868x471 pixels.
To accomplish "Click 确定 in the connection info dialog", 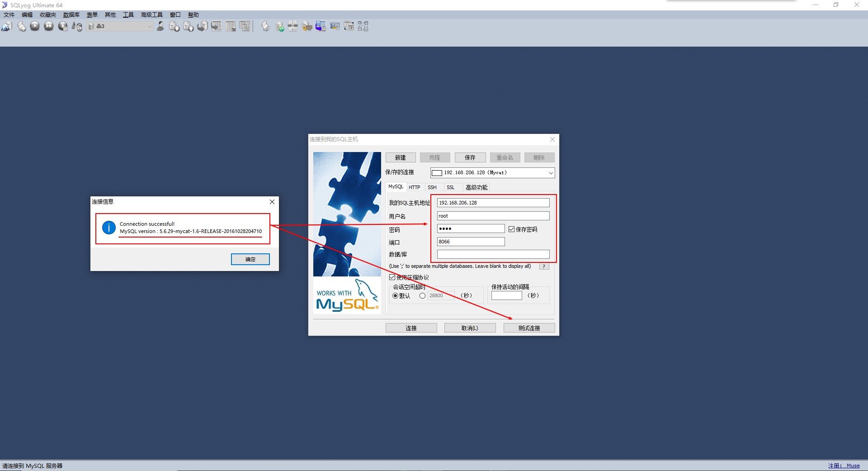I will point(250,259).
